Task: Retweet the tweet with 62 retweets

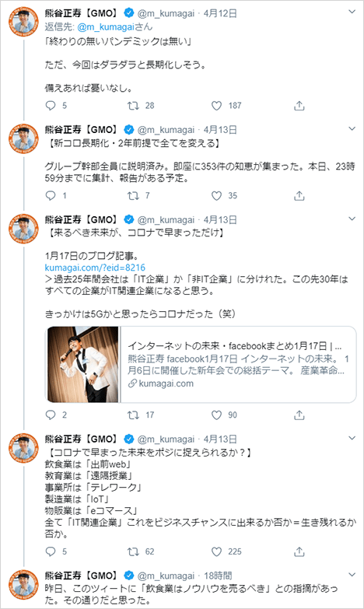Action: click(x=134, y=551)
